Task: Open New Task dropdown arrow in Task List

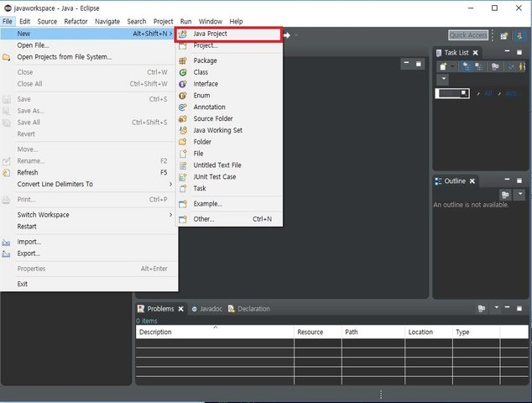Action: pos(452,66)
